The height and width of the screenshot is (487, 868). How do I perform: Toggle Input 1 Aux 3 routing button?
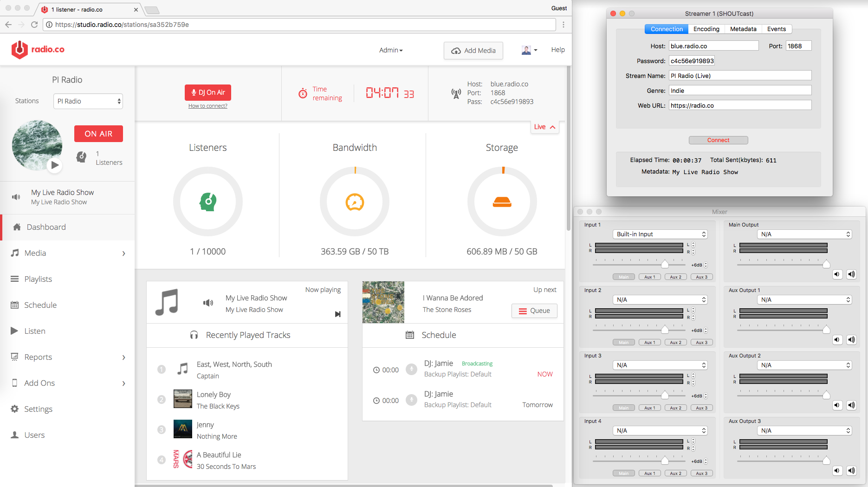click(702, 277)
